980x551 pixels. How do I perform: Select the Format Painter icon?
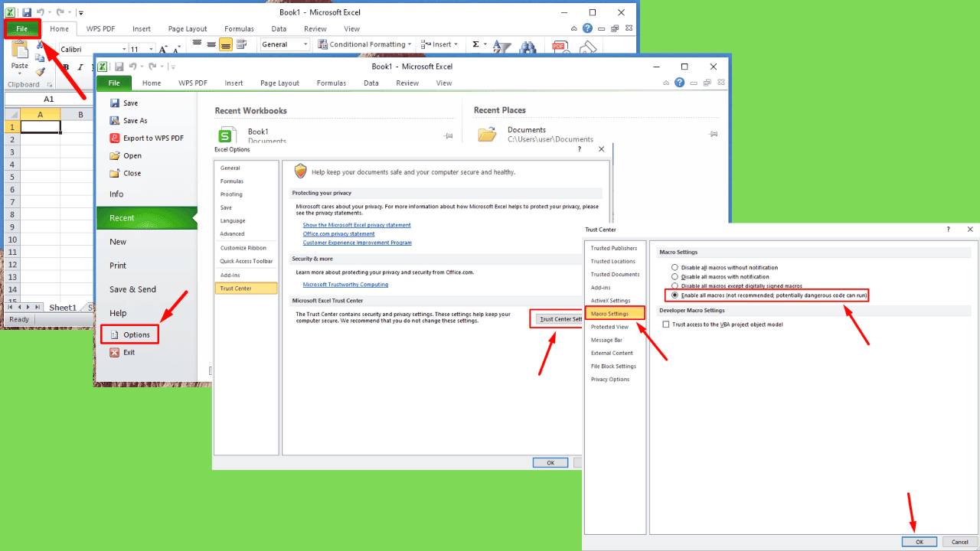[40, 72]
